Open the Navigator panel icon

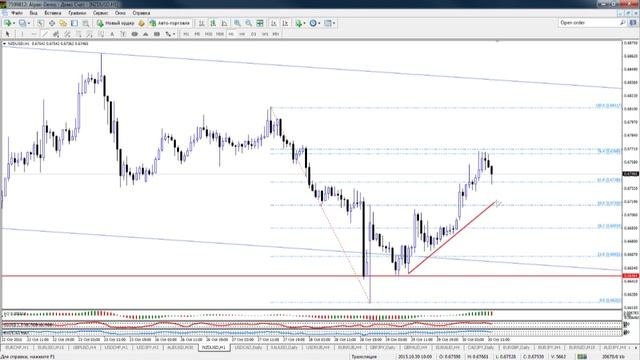coord(63,23)
